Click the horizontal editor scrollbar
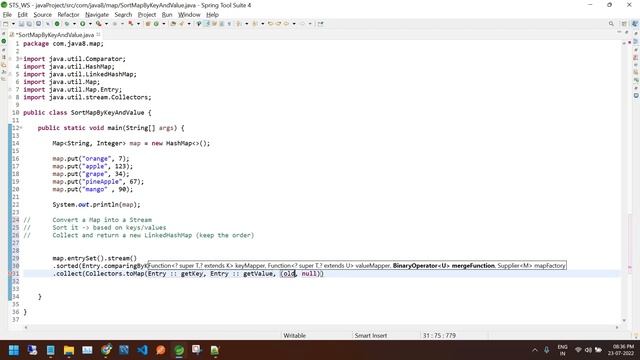Viewport: 640px width, 360px height. pyautogui.click(x=321, y=327)
